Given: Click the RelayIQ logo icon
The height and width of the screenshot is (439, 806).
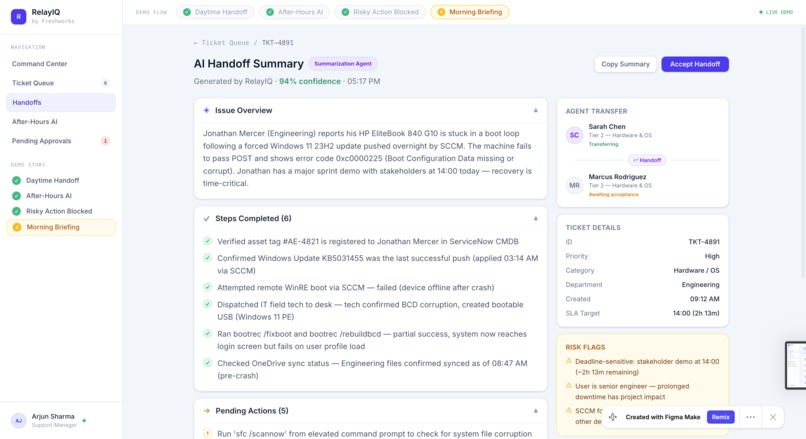Looking at the screenshot, I should pos(19,16).
